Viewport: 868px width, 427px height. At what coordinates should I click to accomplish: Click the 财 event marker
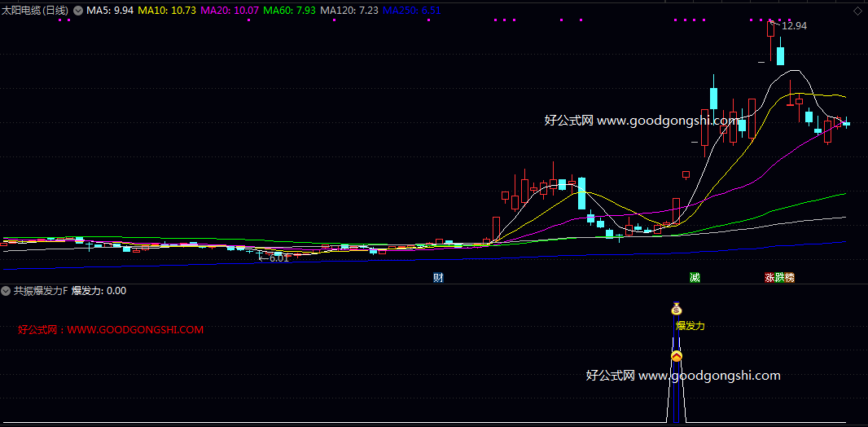[x=438, y=277]
